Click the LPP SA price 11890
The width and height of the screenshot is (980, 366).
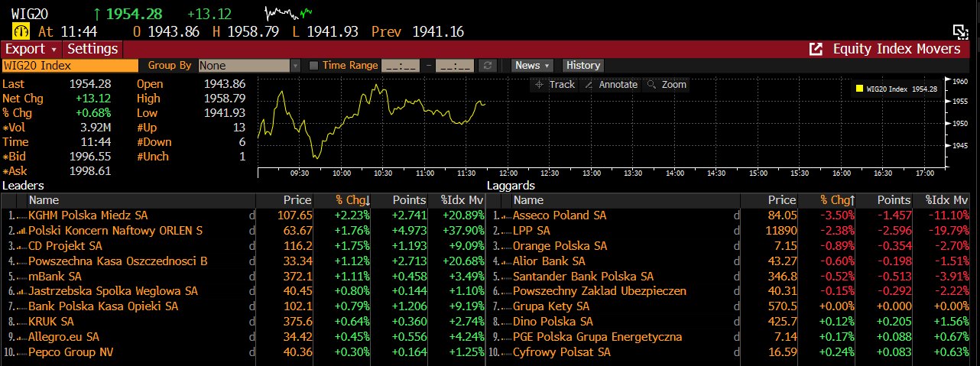click(x=782, y=231)
